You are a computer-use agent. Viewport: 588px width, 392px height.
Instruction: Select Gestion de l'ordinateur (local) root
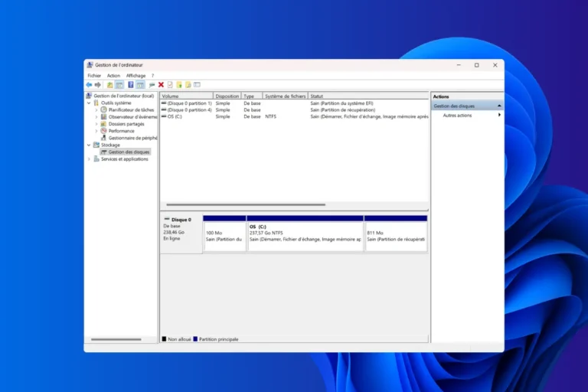(x=124, y=96)
